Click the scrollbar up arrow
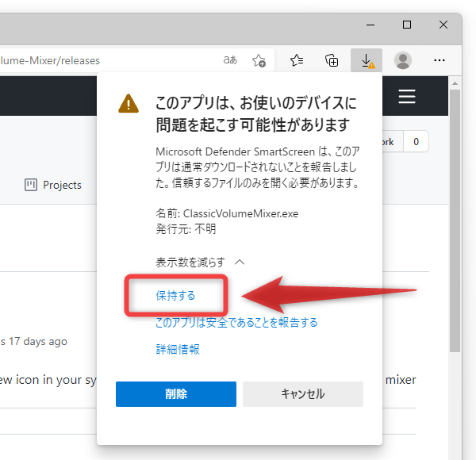Viewport: 476px width, 460px height. click(455, 83)
